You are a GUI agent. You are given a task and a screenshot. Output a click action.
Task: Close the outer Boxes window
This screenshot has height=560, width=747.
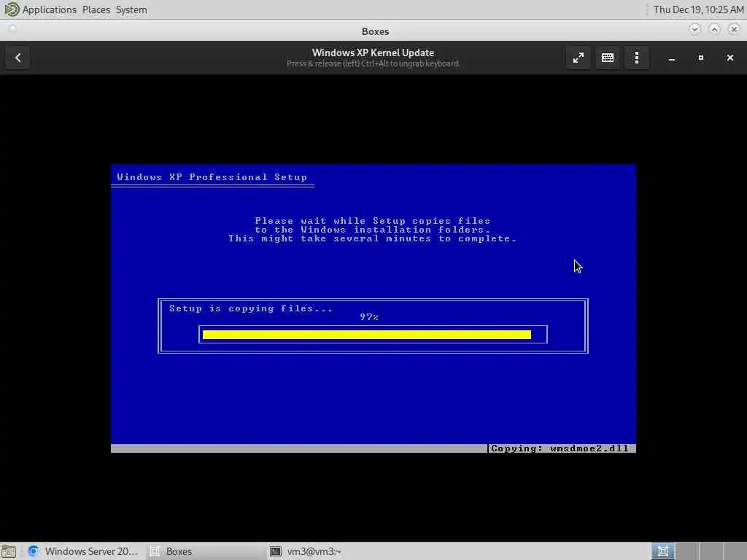click(x=734, y=29)
